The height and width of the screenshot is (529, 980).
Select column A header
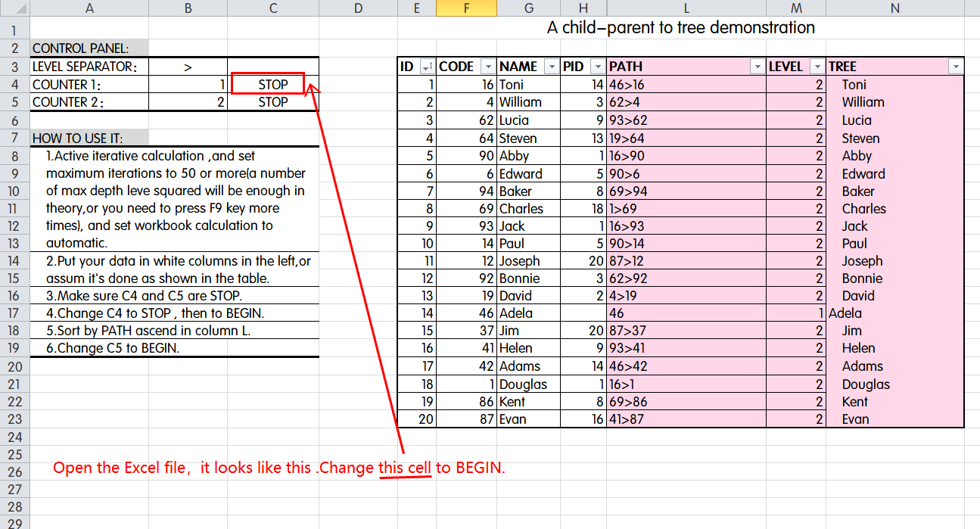(89, 8)
